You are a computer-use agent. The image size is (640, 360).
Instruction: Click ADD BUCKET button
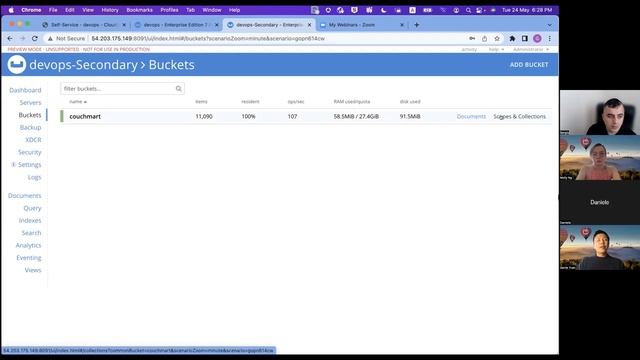coord(529,64)
